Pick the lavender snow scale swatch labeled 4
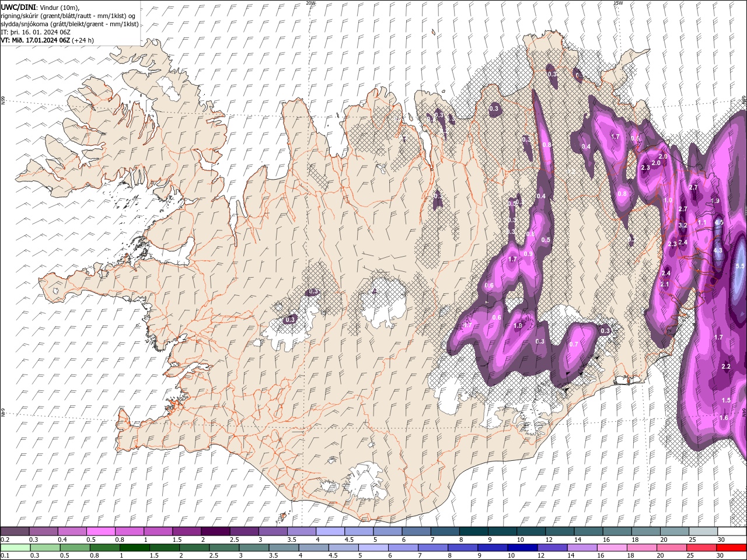Screen dimensions: 747x560 [330, 531]
